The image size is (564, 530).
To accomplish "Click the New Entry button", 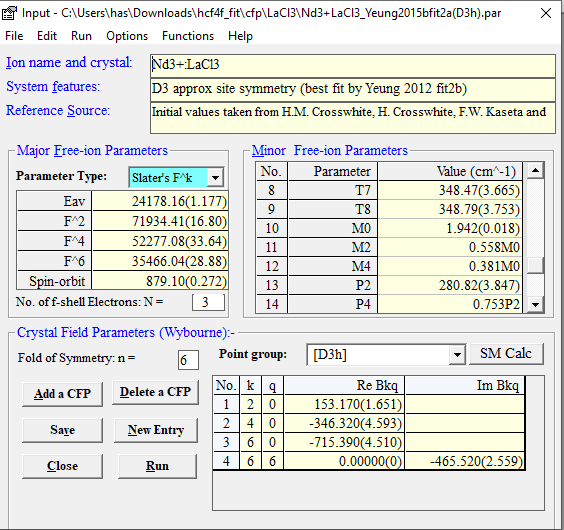I will click(x=156, y=430).
